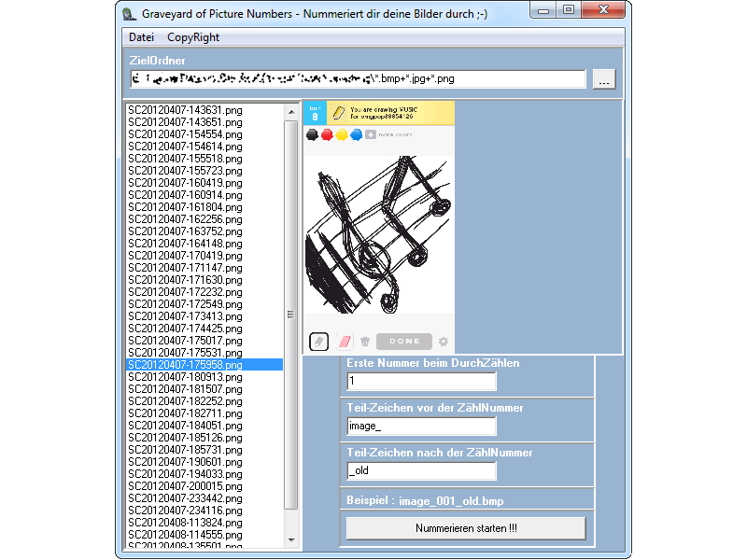The image size is (747, 560).
Task: Click the browse folder '...' button
Action: point(604,80)
